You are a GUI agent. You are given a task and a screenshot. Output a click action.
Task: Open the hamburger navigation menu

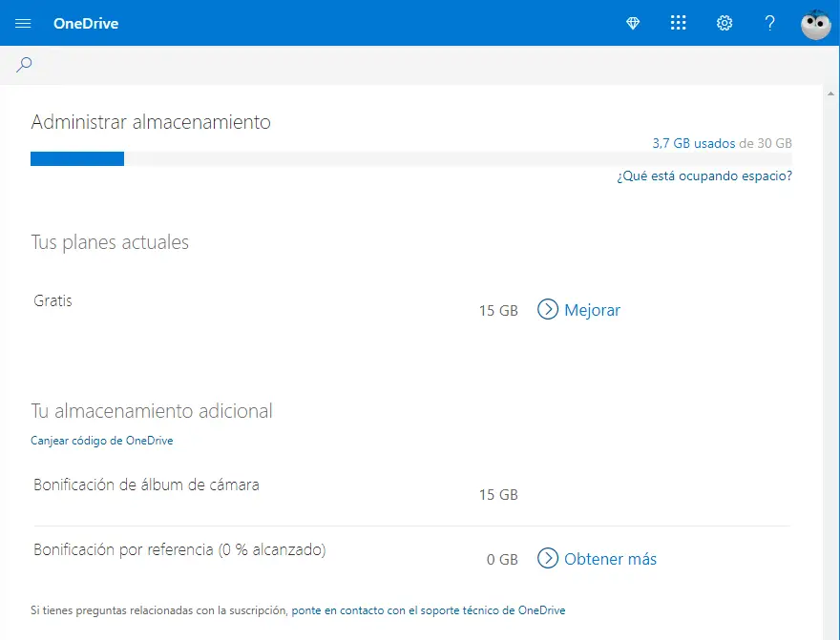pyautogui.click(x=23, y=23)
